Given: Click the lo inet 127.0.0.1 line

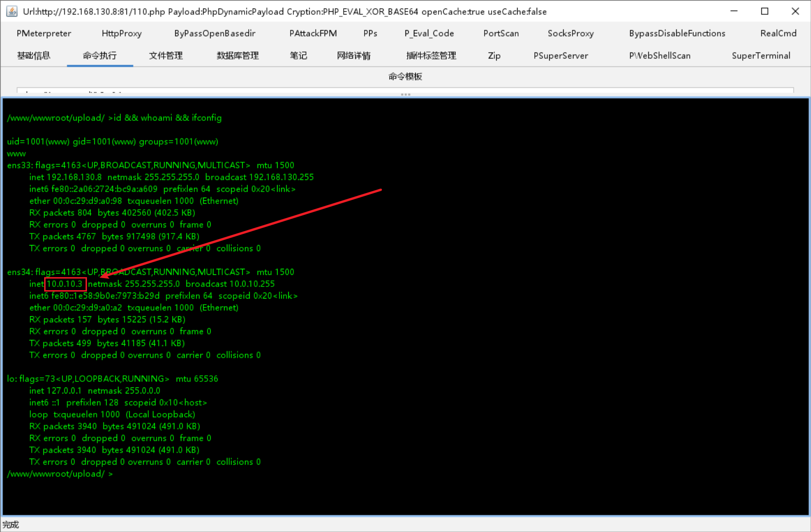Looking at the screenshot, I should click(94, 391).
